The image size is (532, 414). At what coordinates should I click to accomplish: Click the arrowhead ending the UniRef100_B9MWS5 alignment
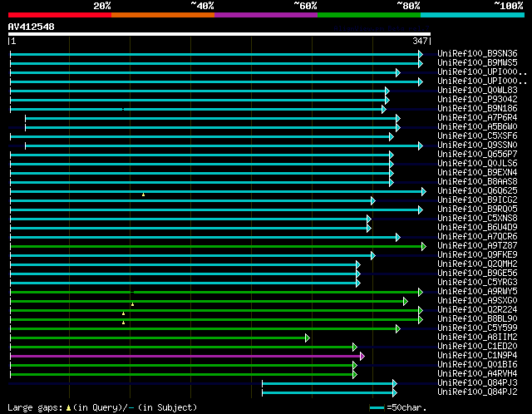(421, 63)
